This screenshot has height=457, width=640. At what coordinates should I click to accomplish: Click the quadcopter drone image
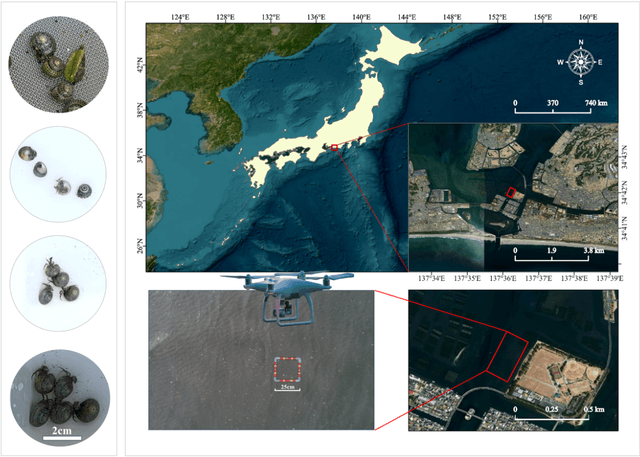click(x=281, y=295)
